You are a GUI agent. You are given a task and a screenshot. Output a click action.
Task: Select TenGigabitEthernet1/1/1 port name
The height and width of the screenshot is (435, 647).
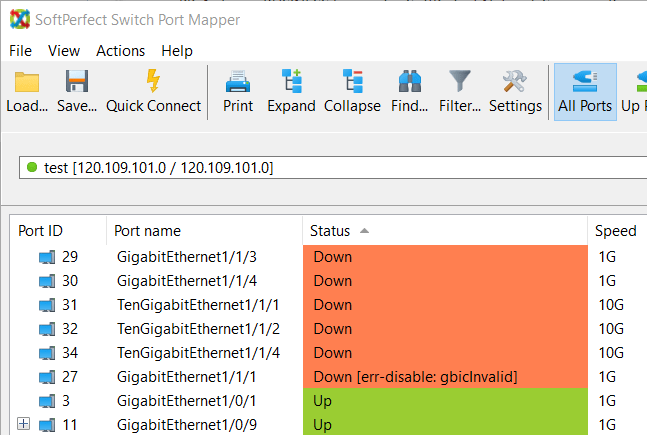point(198,305)
